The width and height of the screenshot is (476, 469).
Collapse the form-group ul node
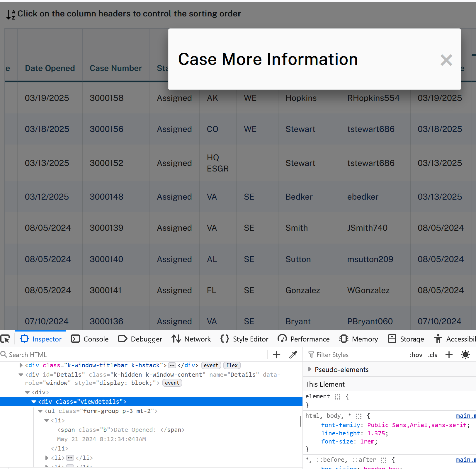(x=40, y=411)
